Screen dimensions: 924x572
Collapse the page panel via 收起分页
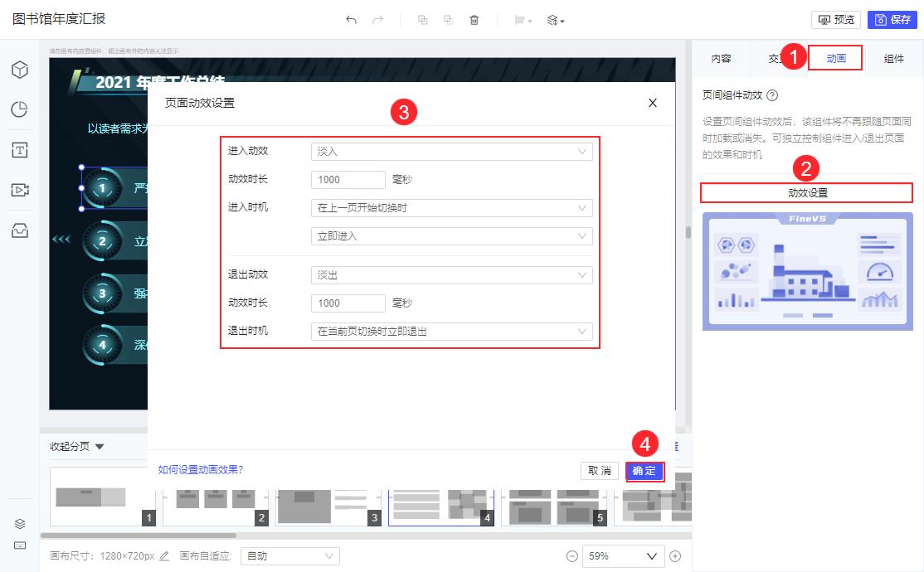[x=73, y=446]
